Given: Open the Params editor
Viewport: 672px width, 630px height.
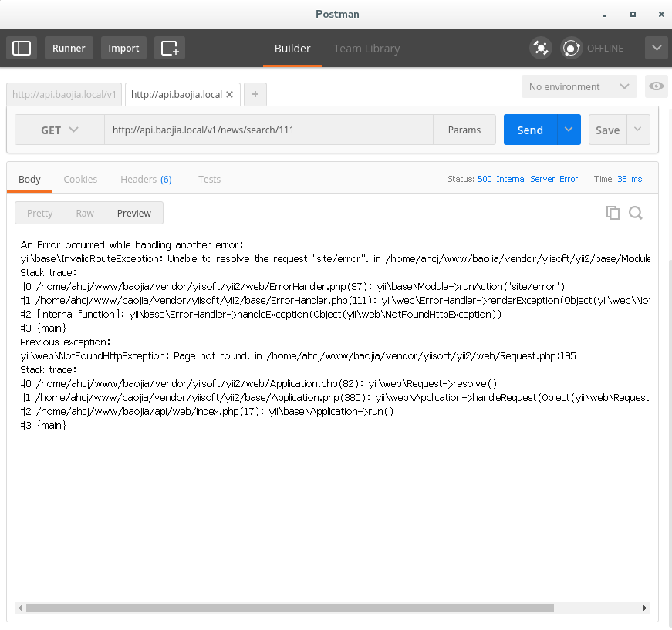Looking at the screenshot, I should [x=464, y=130].
